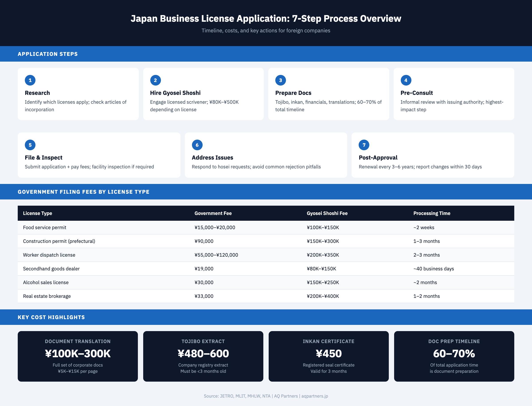
Task: Click the step 4 Pre-Consult badge
Action: tap(406, 80)
